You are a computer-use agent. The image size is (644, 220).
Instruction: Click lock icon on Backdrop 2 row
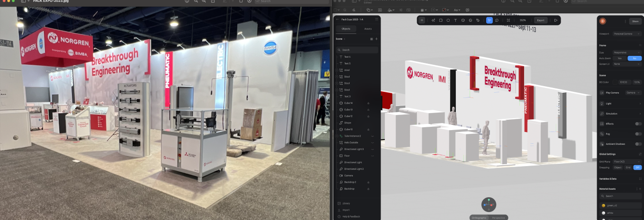tap(368, 182)
